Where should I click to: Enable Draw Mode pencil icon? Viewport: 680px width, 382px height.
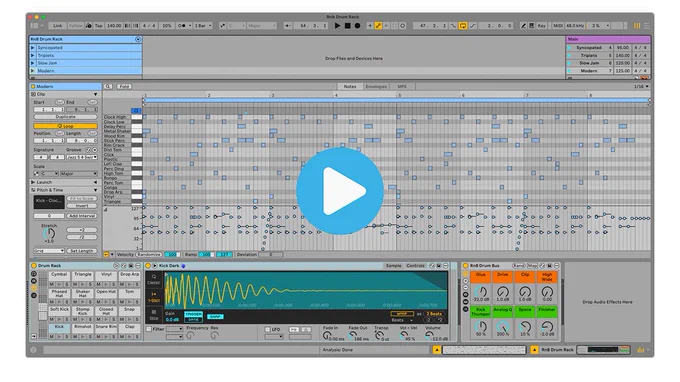click(x=523, y=26)
